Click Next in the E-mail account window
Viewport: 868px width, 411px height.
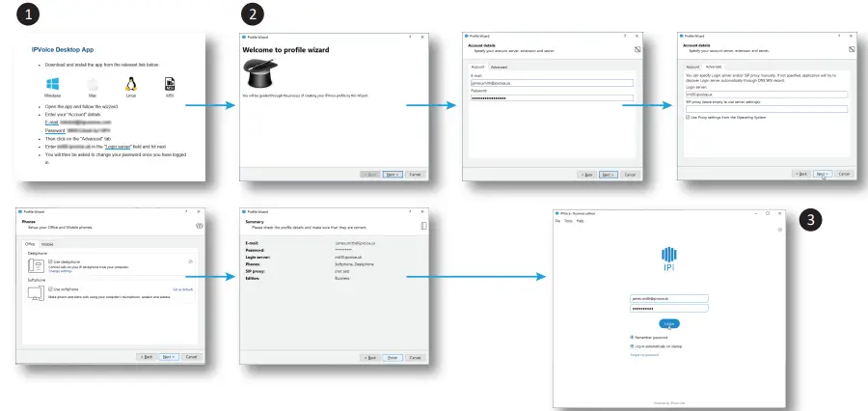tap(608, 175)
